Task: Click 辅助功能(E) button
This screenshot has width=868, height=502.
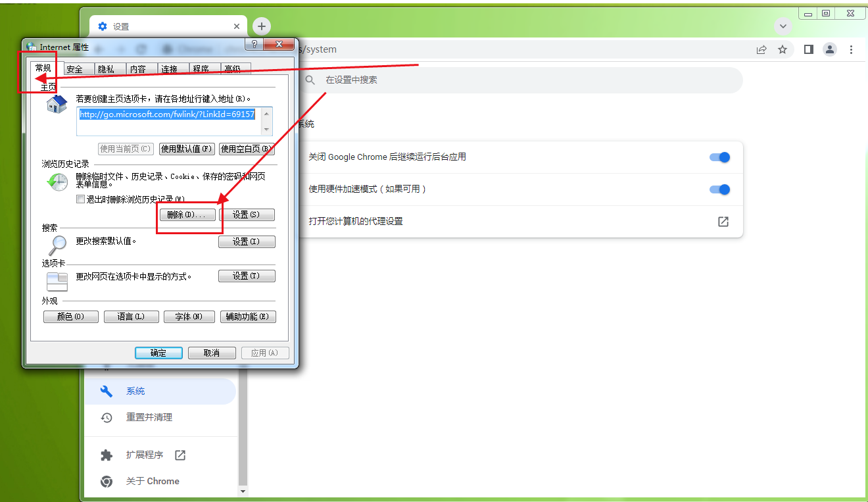Action: point(248,317)
